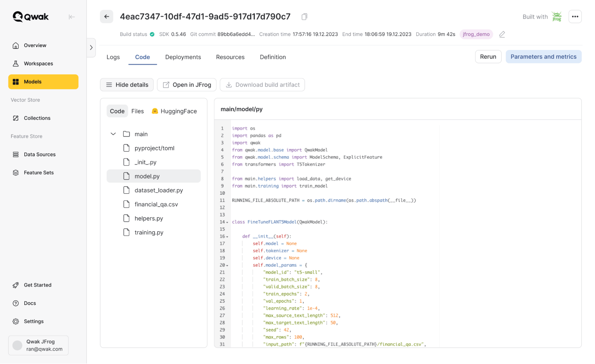Screen dimensions: 595x364
Task: Click the helpers.py file icon
Action: pyautogui.click(x=127, y=218)
